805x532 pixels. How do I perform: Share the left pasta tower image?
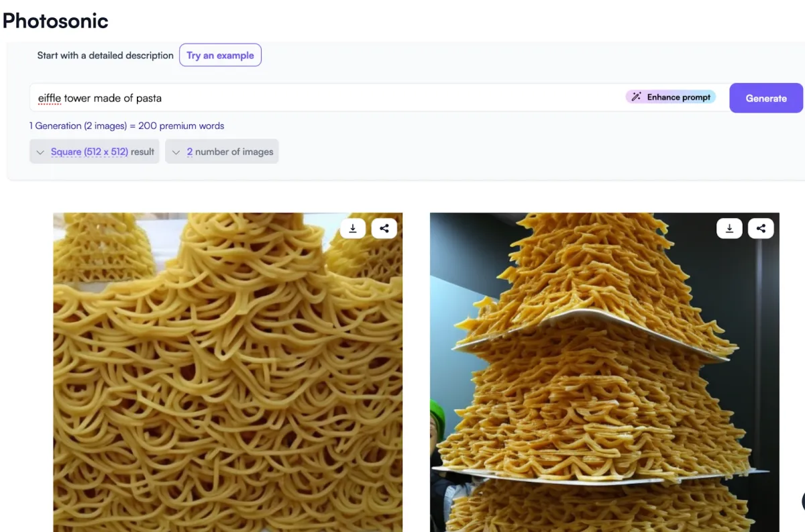pos(384,228)
